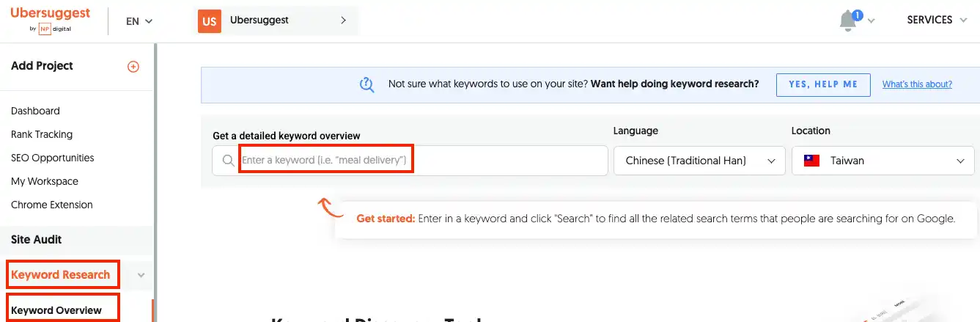This screenshot has height=322, width=980.
Task: Click the orange Get started arrow
Action: tap(331, 208)
